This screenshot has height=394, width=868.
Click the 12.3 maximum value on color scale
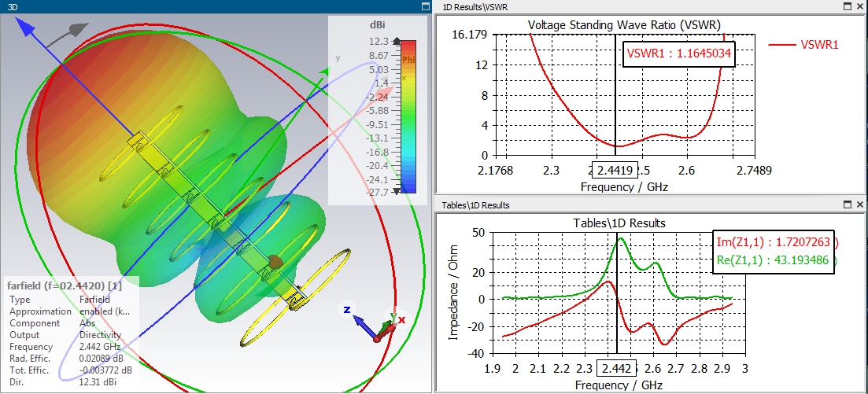(x=380, y=42)
